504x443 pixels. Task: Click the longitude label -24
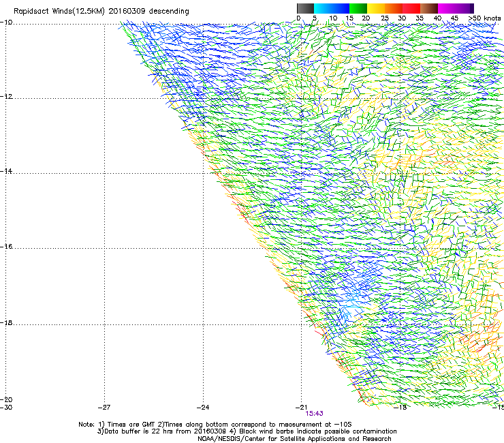(x=203, y=408)
